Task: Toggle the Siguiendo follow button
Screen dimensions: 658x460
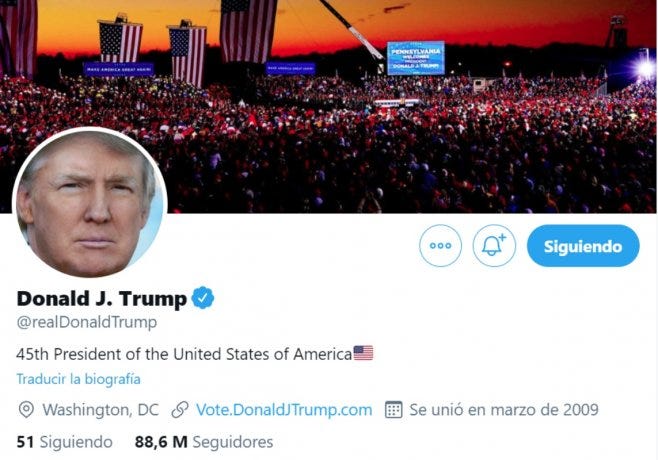Action: (583, 246)
